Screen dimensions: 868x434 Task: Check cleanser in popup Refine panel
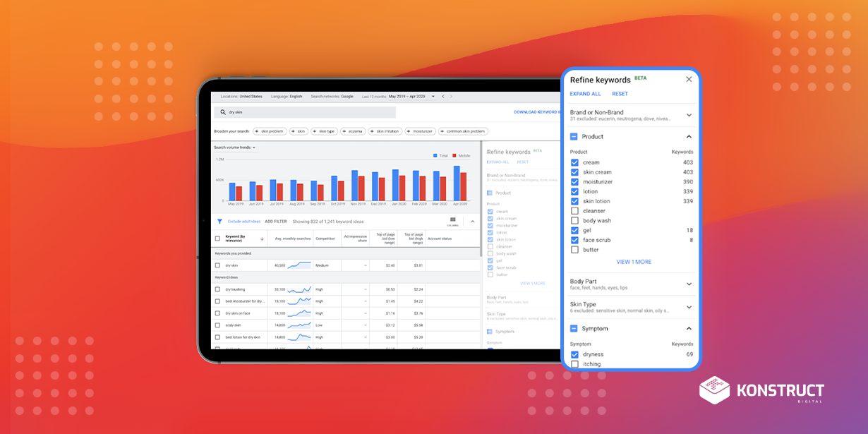tap(574, 211)
